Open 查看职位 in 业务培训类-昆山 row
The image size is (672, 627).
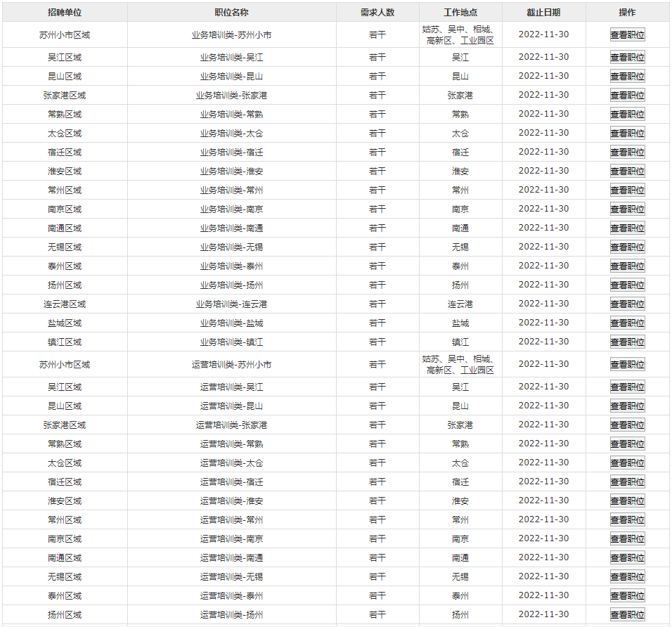[x=628, y=77]
